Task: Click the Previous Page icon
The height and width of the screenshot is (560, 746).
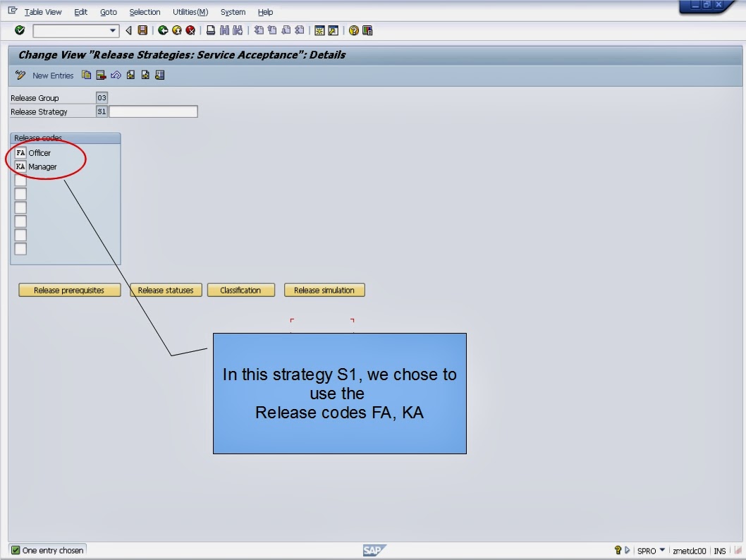Action: [x=272, y=30]
